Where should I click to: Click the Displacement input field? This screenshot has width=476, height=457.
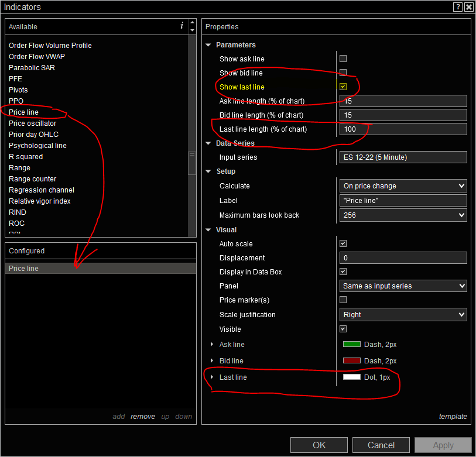403,258
